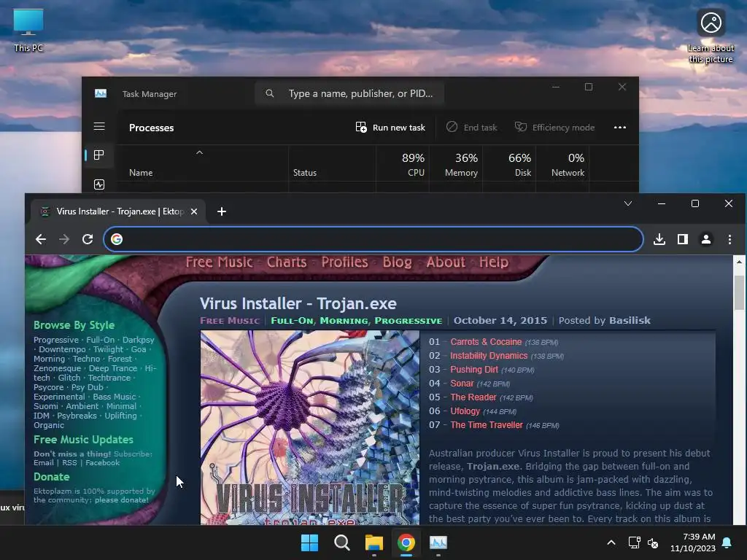Open the Performance page icon in Task Manager sidebar
This screenshot has width=747, height=560.
click(99, 184)
